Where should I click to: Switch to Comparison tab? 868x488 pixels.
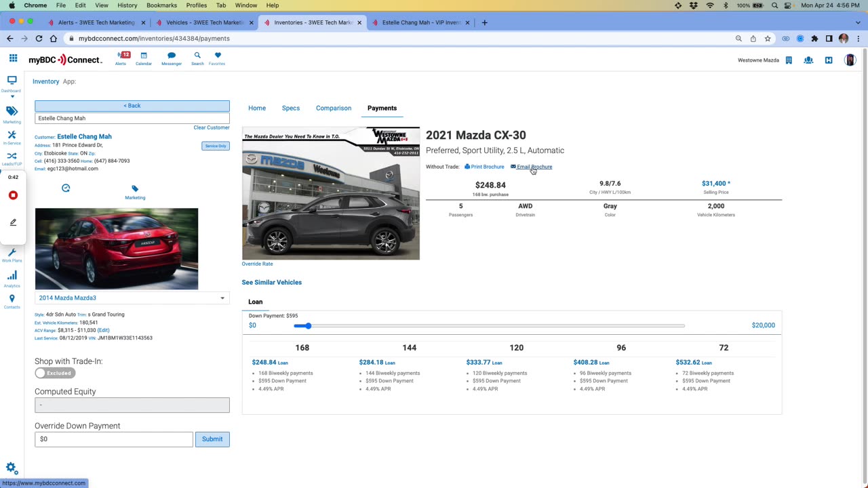pyautogui.click(x=334, y=108)
